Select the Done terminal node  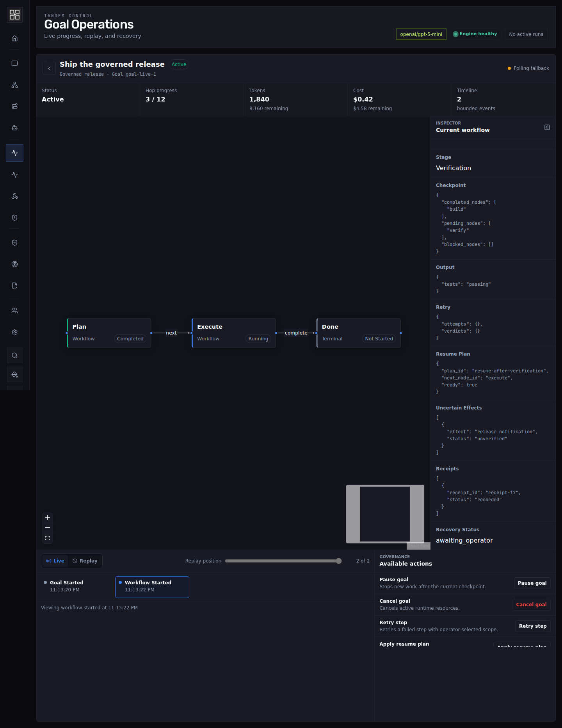359,333
